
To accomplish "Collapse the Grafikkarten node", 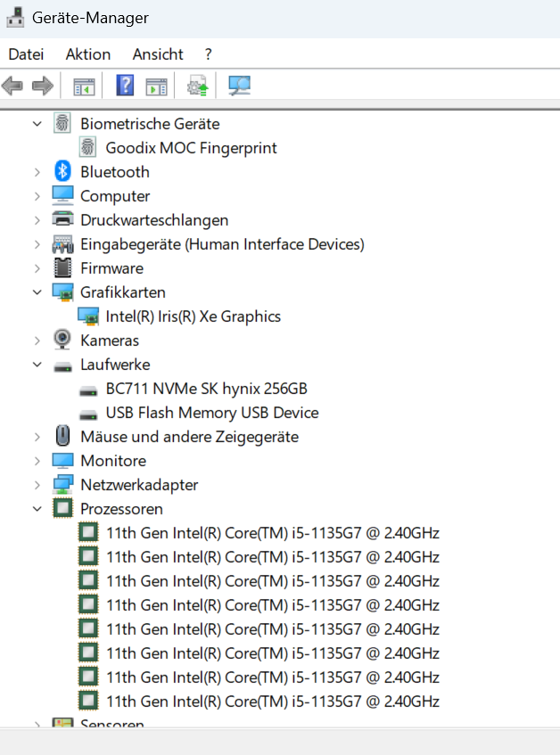I will point(37,292).
